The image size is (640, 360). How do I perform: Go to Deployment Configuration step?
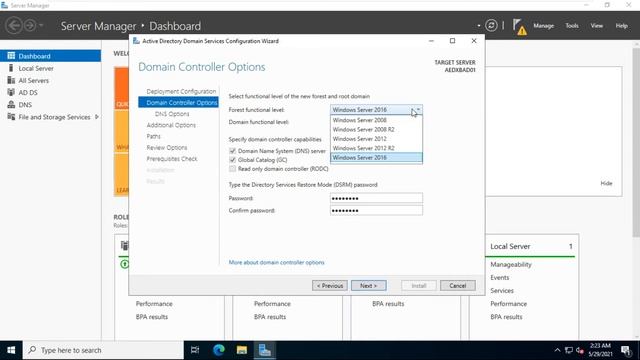click(181, 91)
